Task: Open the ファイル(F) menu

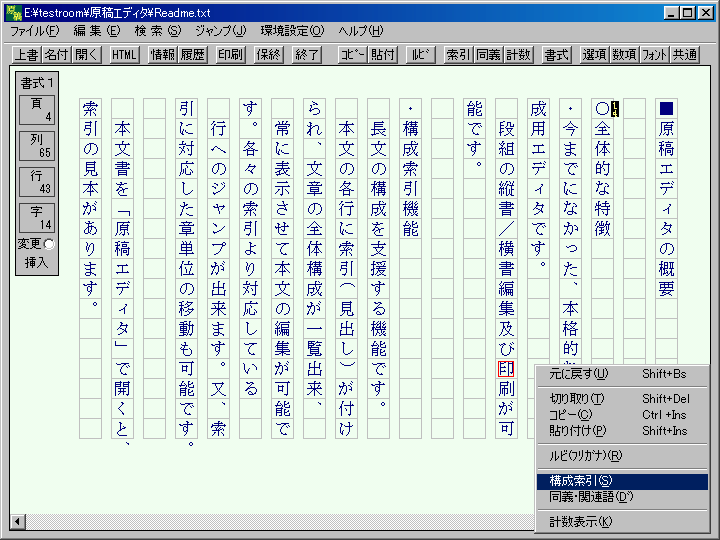Action: click(35, 31)
